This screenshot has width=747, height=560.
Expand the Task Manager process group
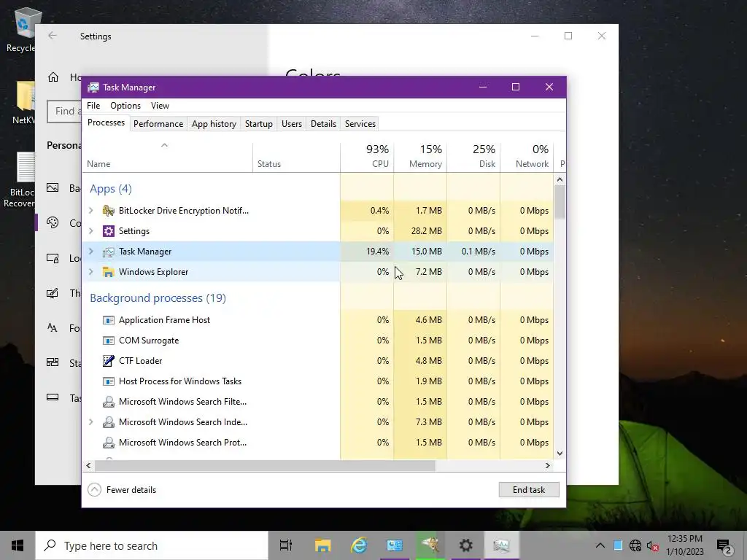tap(91, 252)
